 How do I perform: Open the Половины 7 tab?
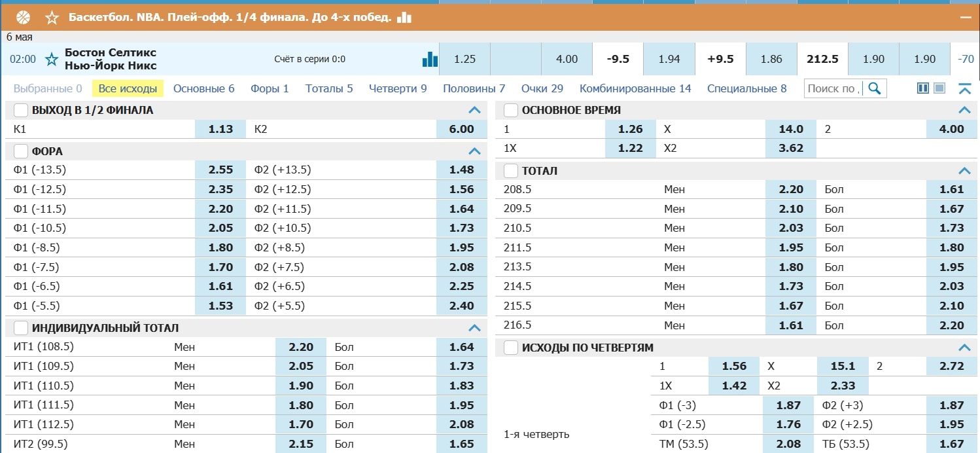point(474,88)
